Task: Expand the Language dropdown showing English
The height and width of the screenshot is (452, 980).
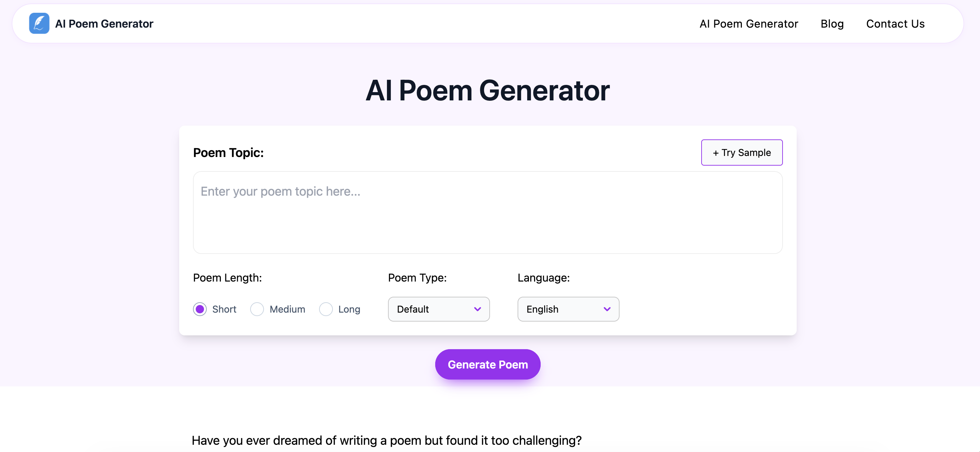Action: click(x=568, y=309)
